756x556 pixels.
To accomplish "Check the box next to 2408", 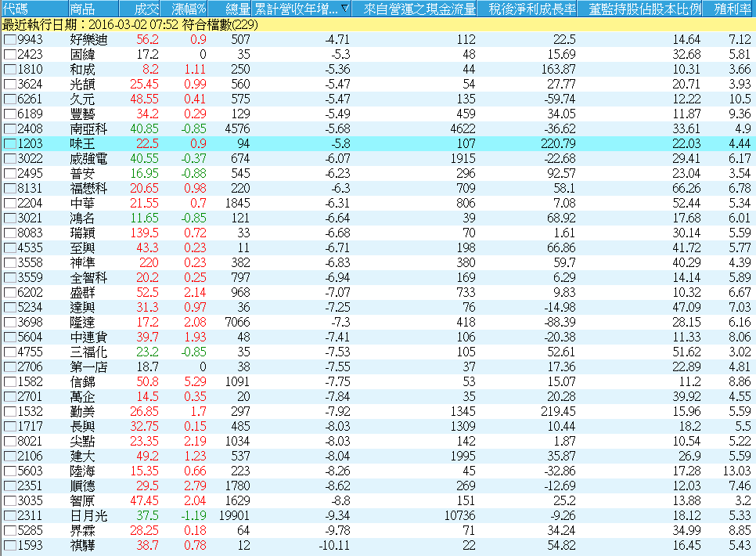I will 9,129.
